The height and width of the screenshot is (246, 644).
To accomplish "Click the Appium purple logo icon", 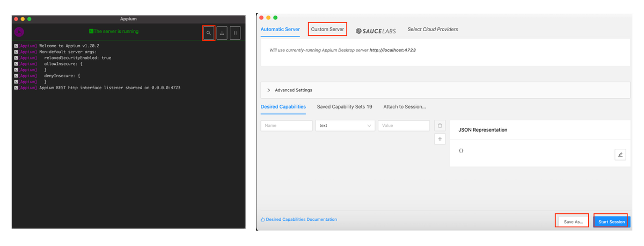I will coord(19,32).
